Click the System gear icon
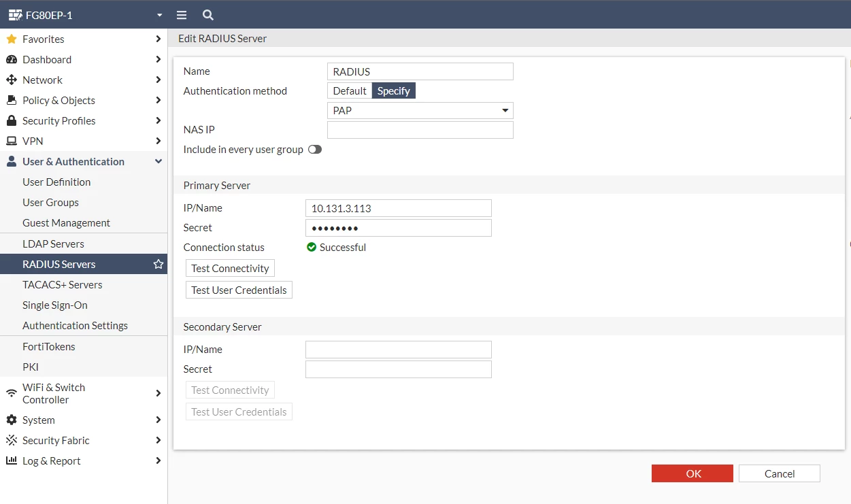 click(x=12, y=420)
